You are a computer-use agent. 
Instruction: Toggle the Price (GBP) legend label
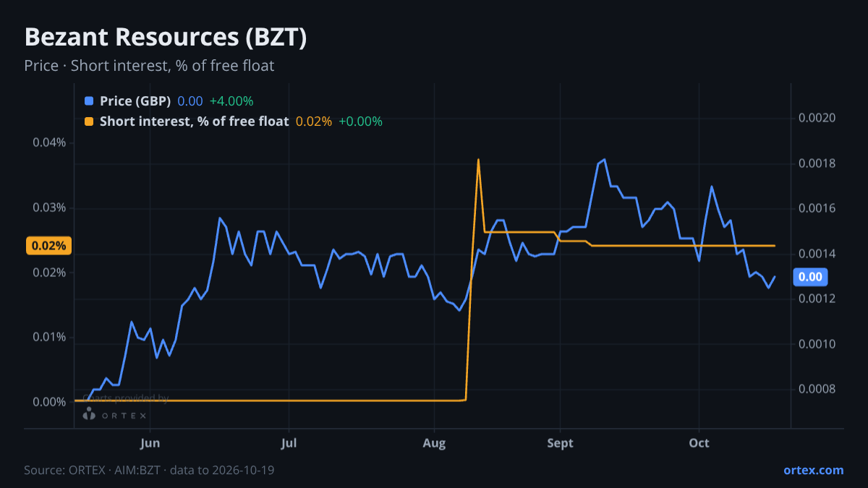[x=135, y=101]
